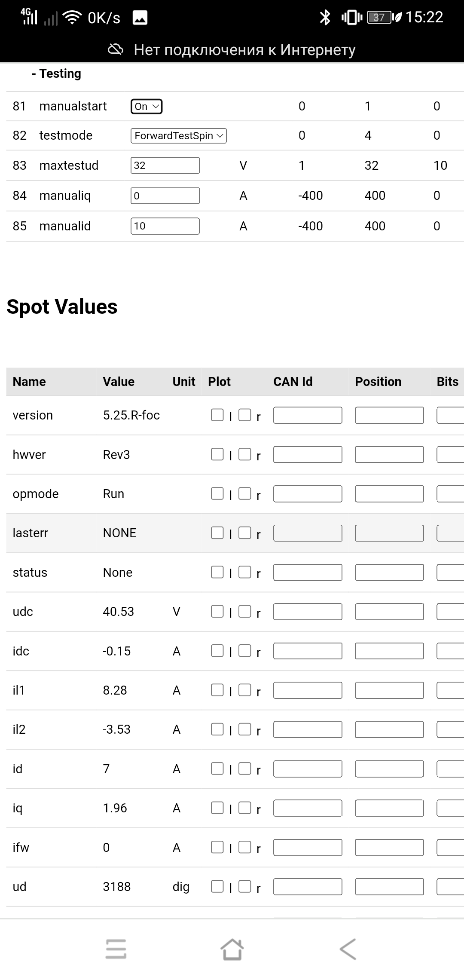The height and width of the screenshot is (980, 464).
Task: Tap the image notification icon in status bar
Action: pos(140,18)
